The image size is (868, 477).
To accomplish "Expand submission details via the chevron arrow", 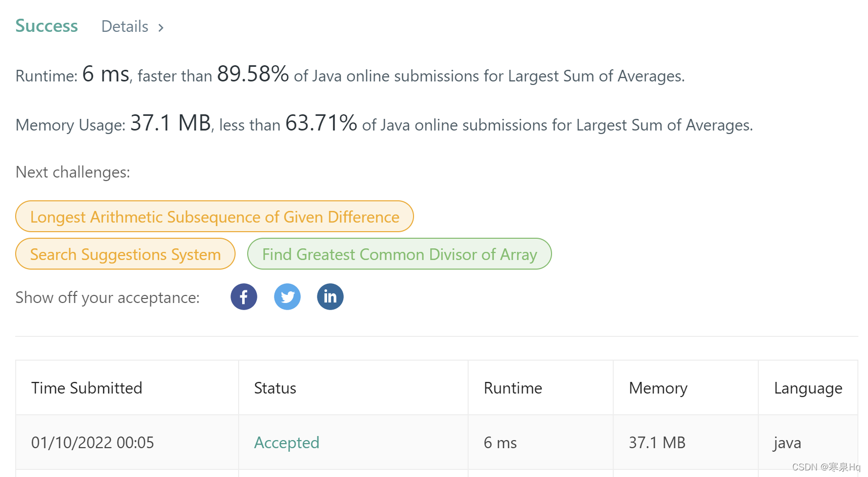I will click(161, 28).
